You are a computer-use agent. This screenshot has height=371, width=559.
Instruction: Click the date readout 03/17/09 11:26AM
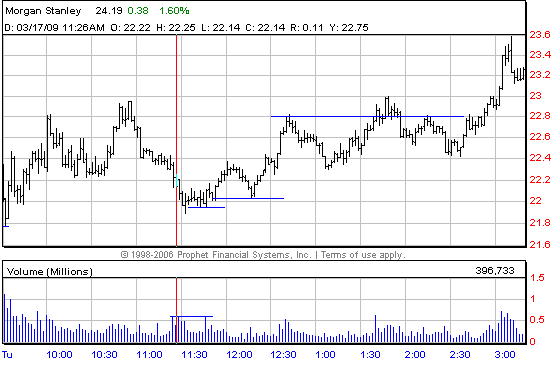pyautogui.click(x=60, y=28)
